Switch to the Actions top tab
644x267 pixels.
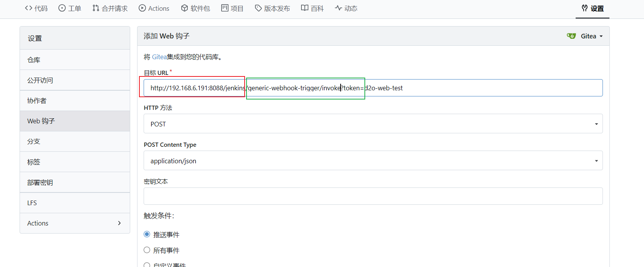point(154,8)
